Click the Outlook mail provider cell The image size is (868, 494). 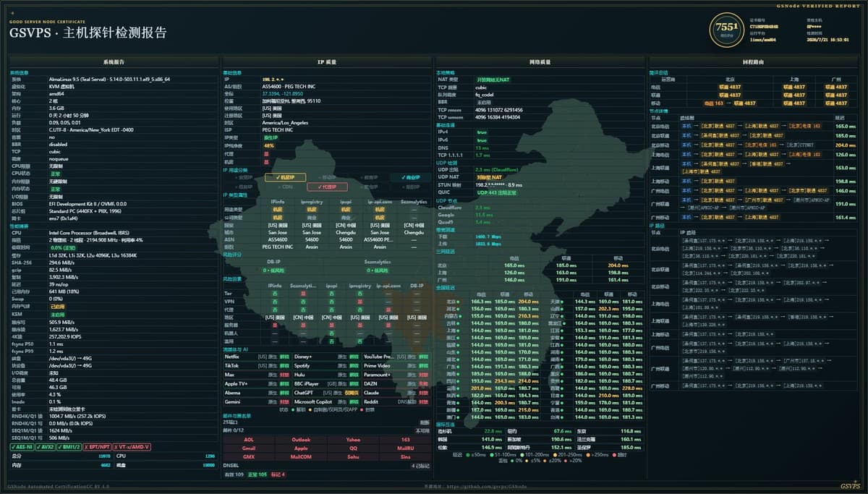pyautogui.click(x=301, y=440)
